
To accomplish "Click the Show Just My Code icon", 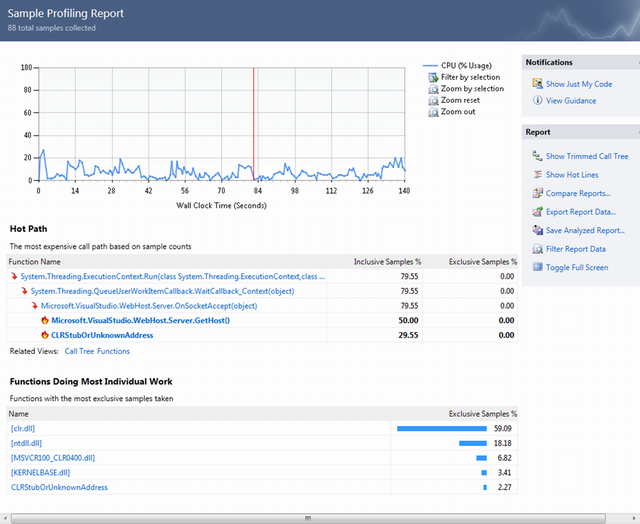I will (538, 84).
